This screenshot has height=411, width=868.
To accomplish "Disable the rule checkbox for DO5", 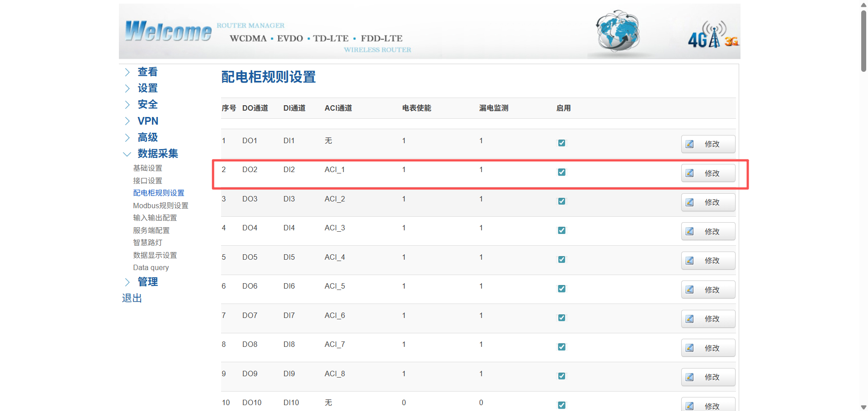I will coord(561,259).
